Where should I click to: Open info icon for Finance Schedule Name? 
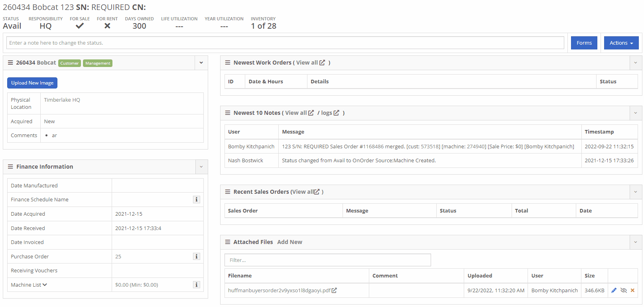click(x=197, y=199)
